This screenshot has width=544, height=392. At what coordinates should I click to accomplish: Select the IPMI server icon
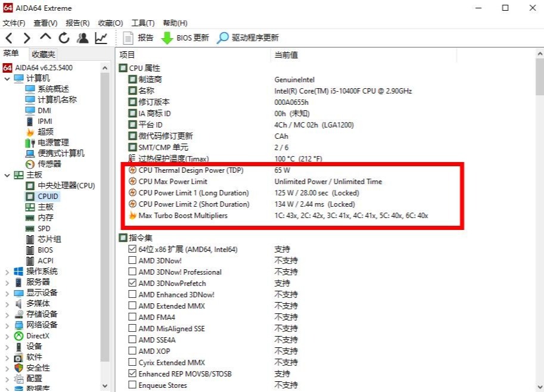(30, 122)
